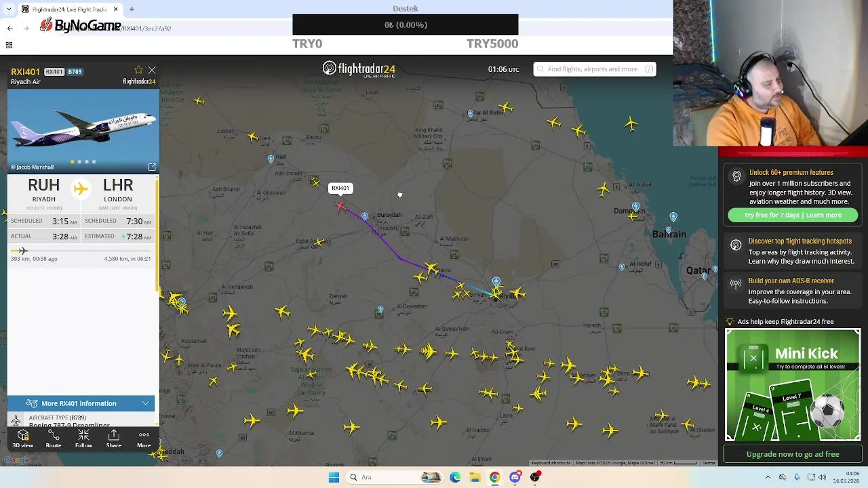Screen dimensions: 868x488
Task: Open the map Terms link
Action: [x=709, y=463]
